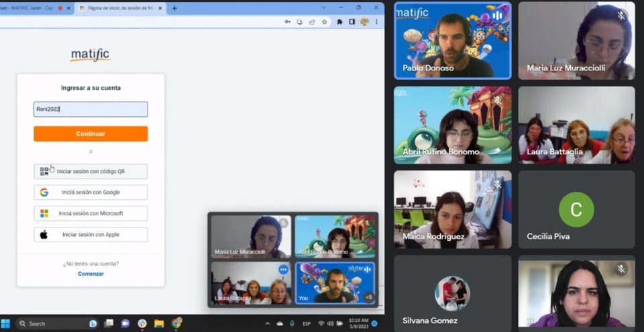Screen dimensions: 644x332
Task: Open the Chrome three-dot menu
Action: [376, 21]
